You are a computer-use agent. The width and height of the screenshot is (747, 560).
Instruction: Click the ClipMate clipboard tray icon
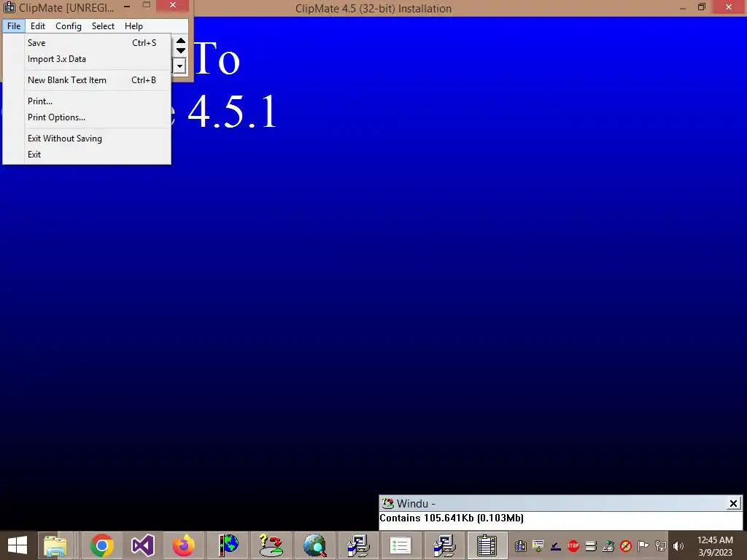pos(521,545)
